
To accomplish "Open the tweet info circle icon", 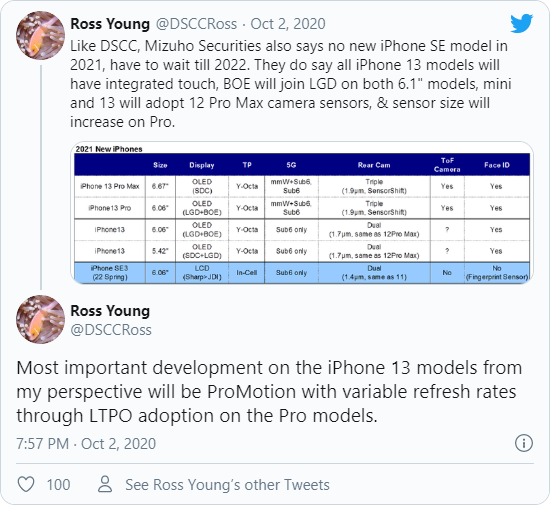I will click(524, 443).
